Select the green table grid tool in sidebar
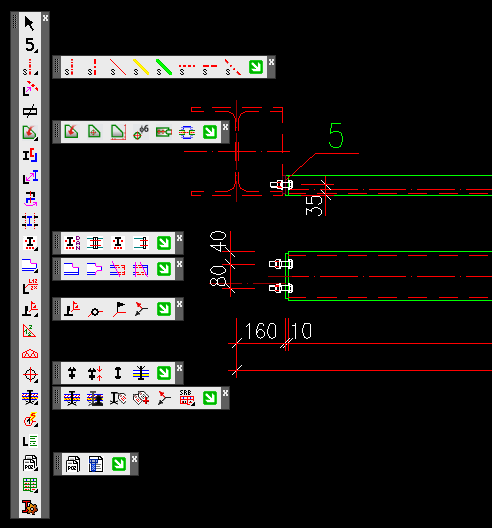Screen dimensions: 492x528 click(30, 485)
